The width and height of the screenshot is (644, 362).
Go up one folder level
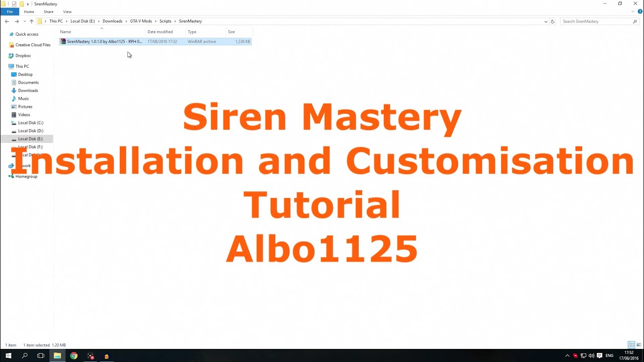coord(31,21)
